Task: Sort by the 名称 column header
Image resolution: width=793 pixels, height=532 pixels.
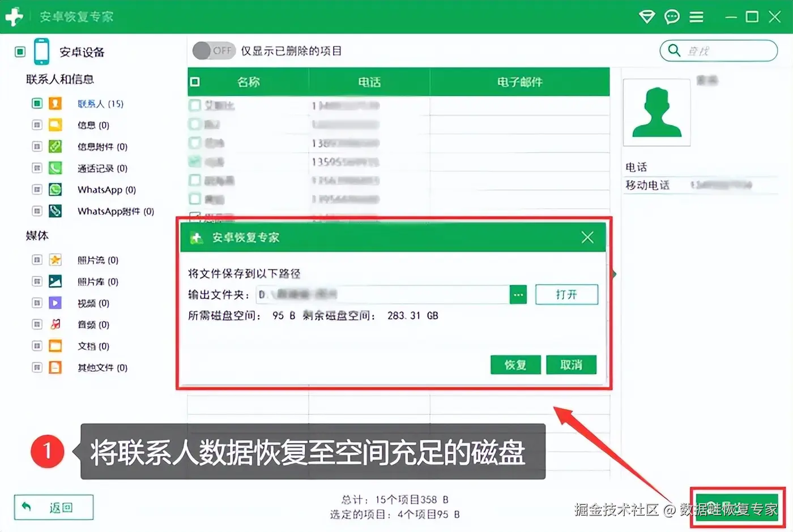Action: pos(248,82)
